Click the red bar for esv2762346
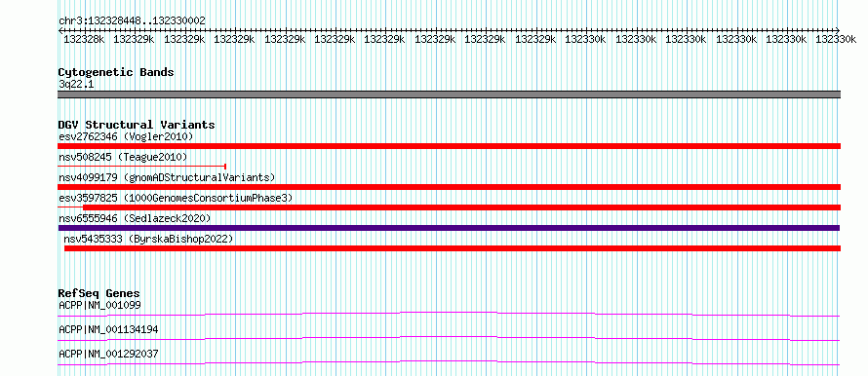The image size is (868, 376). pos(449,146)
